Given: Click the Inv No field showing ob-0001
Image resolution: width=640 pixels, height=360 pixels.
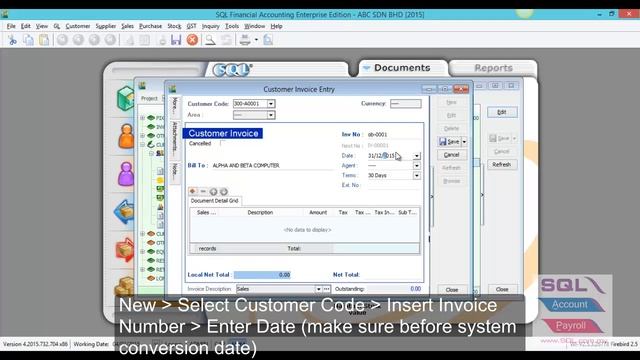Looking at the screenshot, I should pyautogui.click(x=393, y=134).
